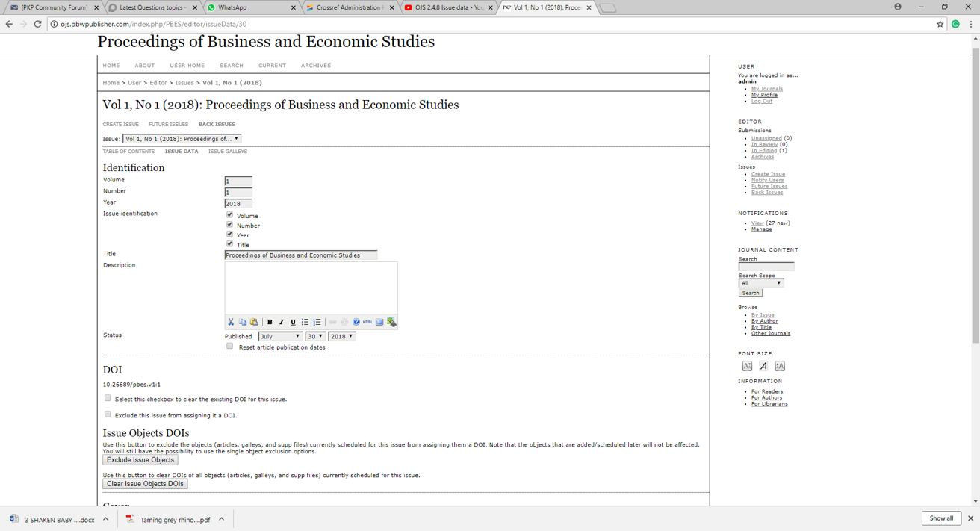Click into the issue Title text field
The width and height of the screenshot is (980, 531).
tap(300, 255)
